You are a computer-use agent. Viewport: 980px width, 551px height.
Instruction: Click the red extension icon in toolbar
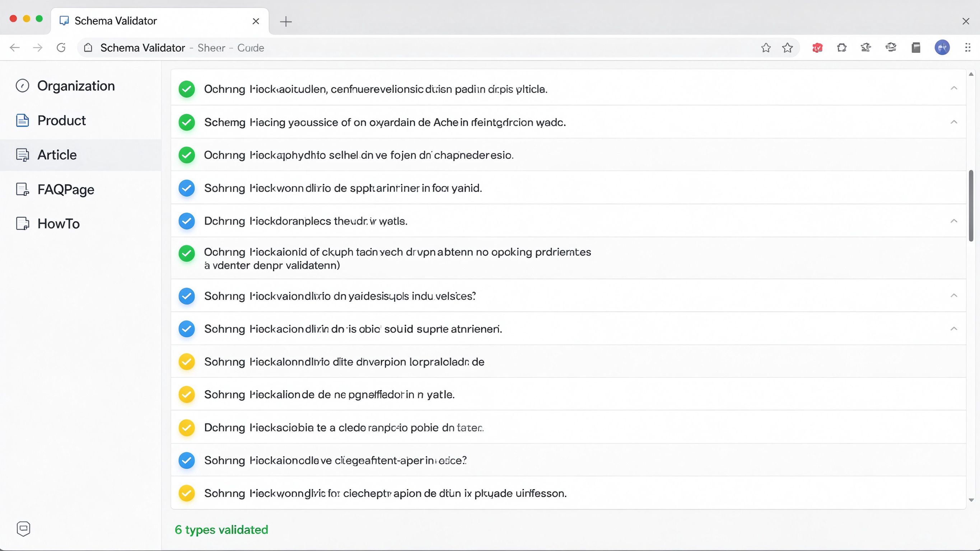pos(817,48)
